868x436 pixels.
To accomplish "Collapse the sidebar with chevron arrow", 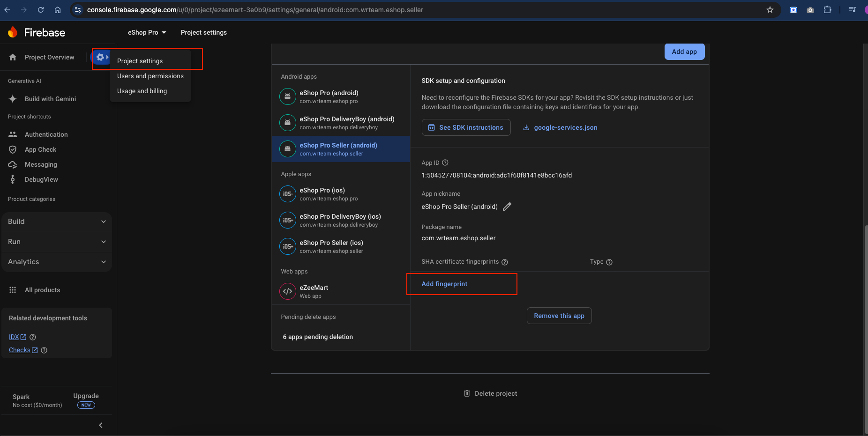I will point(101,425).
